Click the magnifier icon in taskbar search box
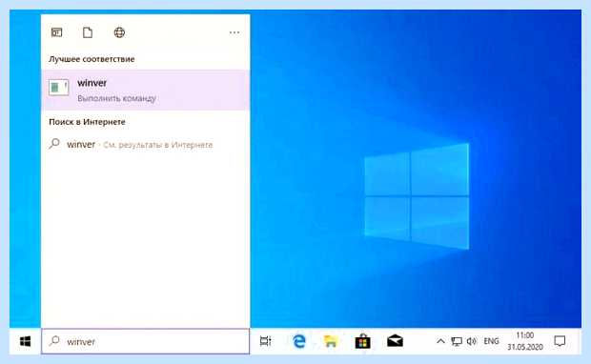 coord(54,341)
